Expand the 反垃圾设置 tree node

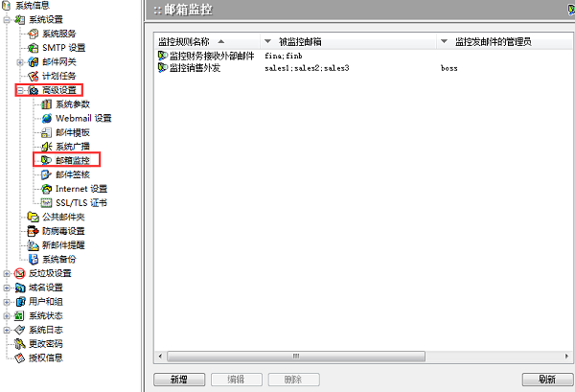[x=7, y=273]
